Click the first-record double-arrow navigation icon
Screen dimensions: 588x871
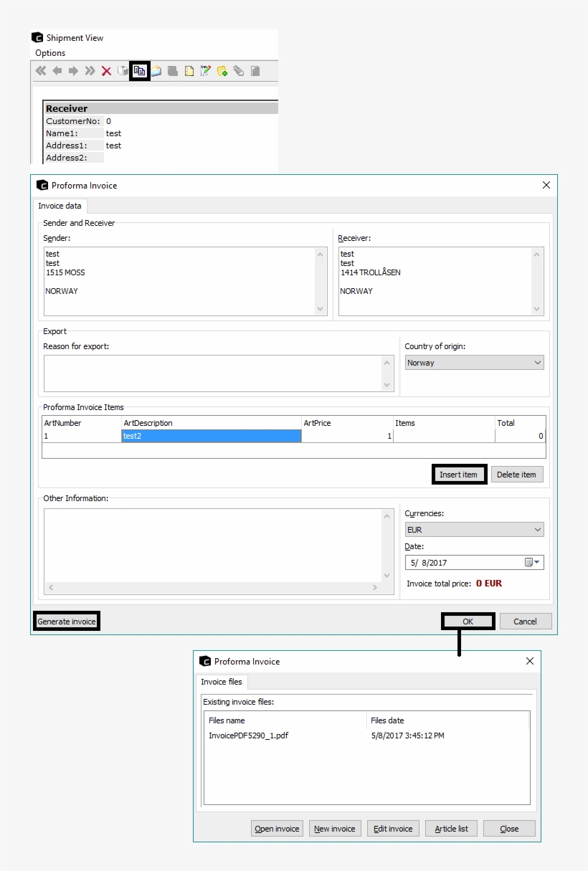click(x=40, y=71)
